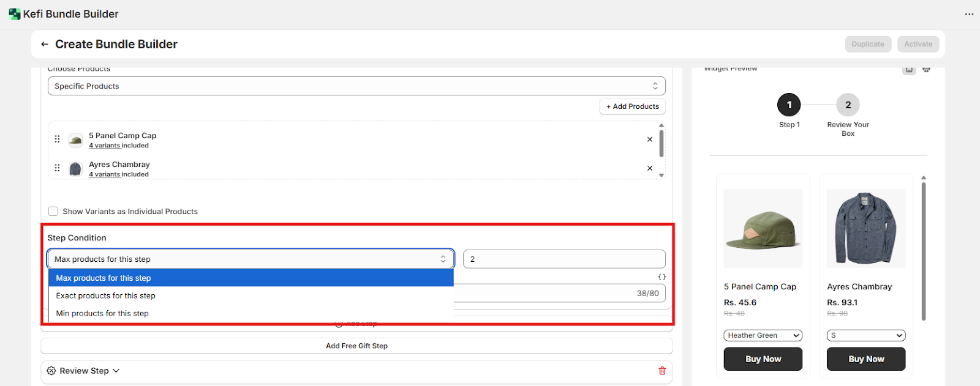Screen dimensions: 980x386
Task: Switch widget preview to desktop view
Action: click(926, 70)
